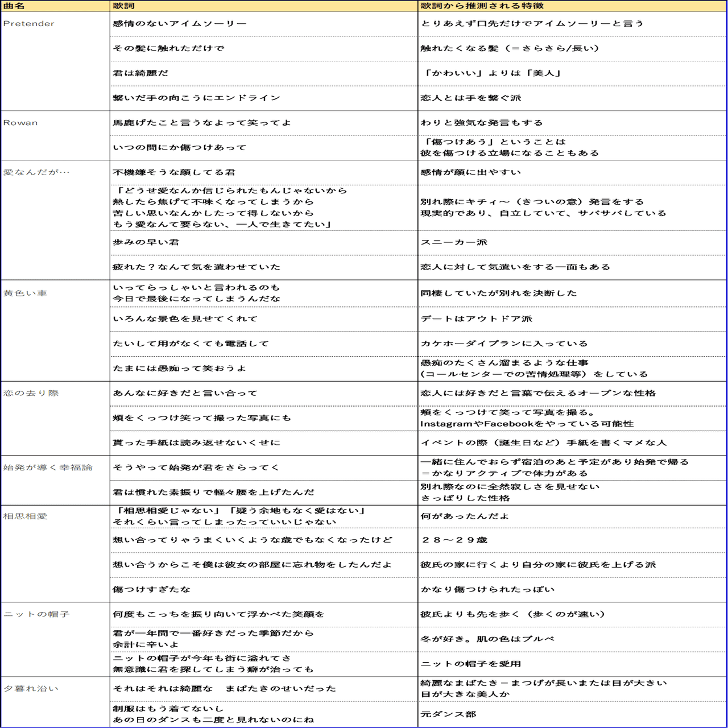This screenshot has height=728, width=728.
Task: Select the '歌詞から推測される特徴' column header
Action: [x=572, y=6]
